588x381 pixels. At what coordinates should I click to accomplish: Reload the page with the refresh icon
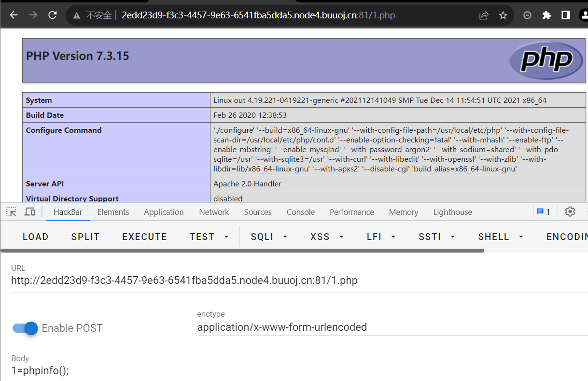point(52,14)
